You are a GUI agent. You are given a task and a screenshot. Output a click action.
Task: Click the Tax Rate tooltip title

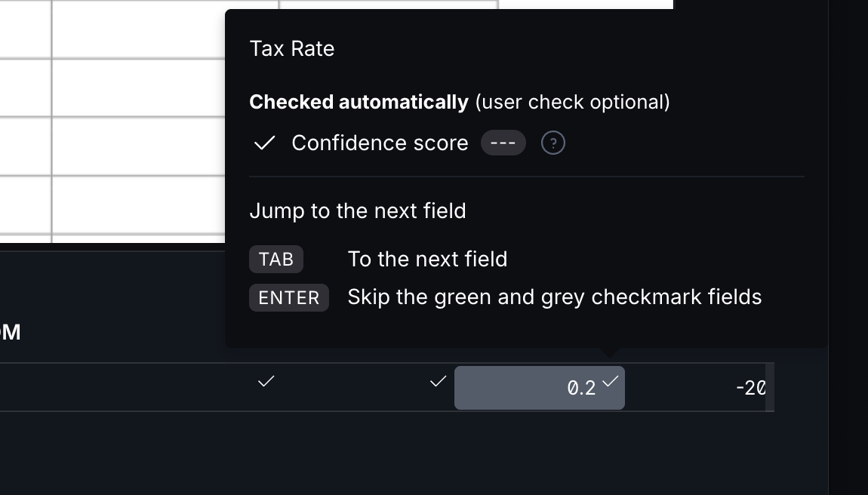point(292,48)
